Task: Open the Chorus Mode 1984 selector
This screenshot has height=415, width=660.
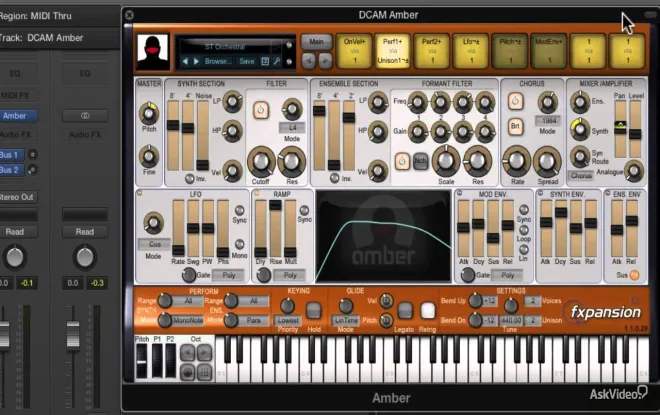Action: (x=548, y=121)
